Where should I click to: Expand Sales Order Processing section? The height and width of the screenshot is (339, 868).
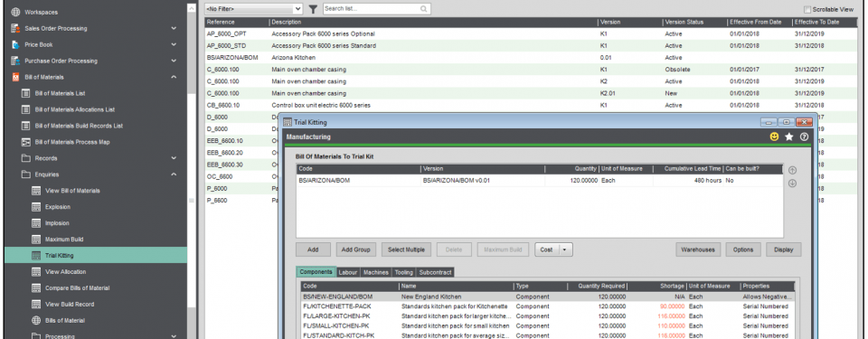click(x=174, y=28)
